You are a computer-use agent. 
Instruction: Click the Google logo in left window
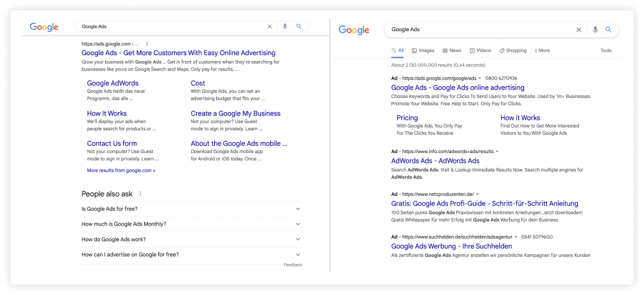point(44,27)
